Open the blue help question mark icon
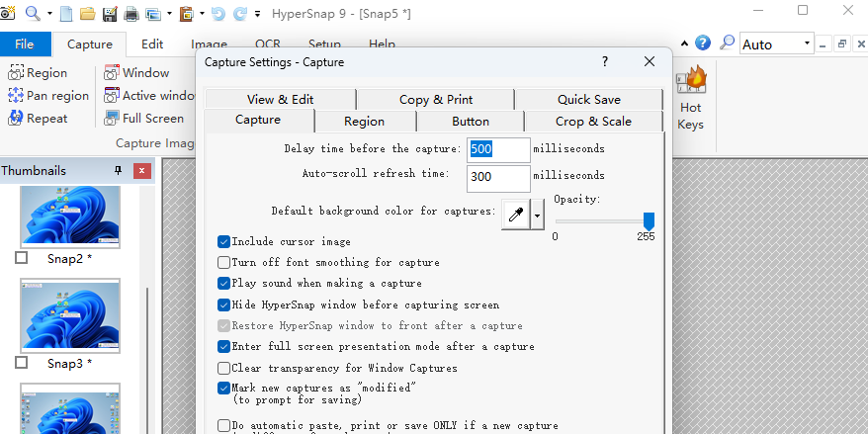The width and height of the screenshot is (868, 434). coord(703,43)
